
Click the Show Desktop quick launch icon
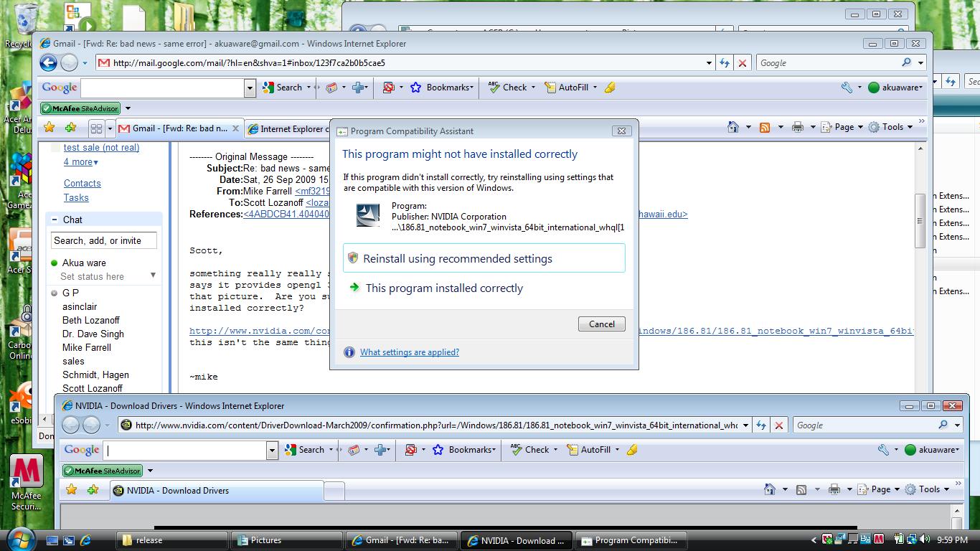point(52,540)
